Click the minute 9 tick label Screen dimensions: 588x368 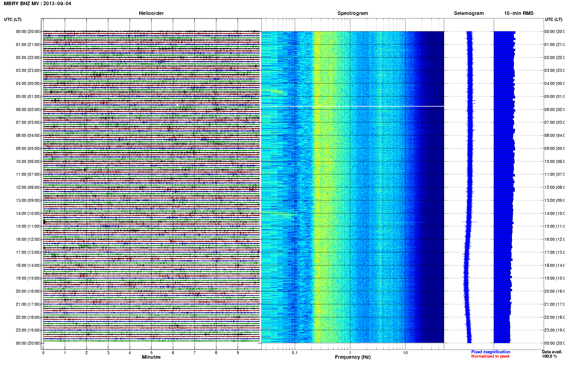pyautogui.click(x=238, y=353)
